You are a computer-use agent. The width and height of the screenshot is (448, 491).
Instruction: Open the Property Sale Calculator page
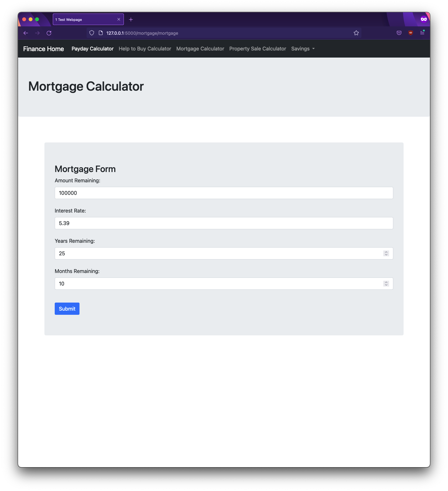pos(257,49)
